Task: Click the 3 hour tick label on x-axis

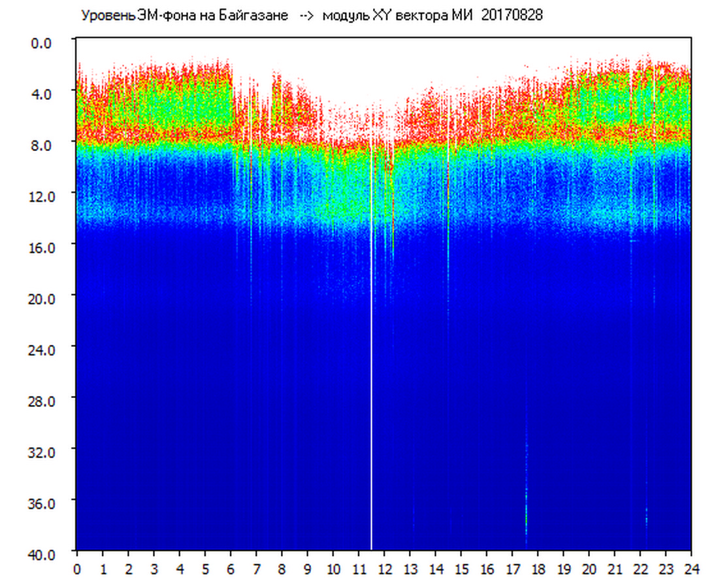Action: 154,569
